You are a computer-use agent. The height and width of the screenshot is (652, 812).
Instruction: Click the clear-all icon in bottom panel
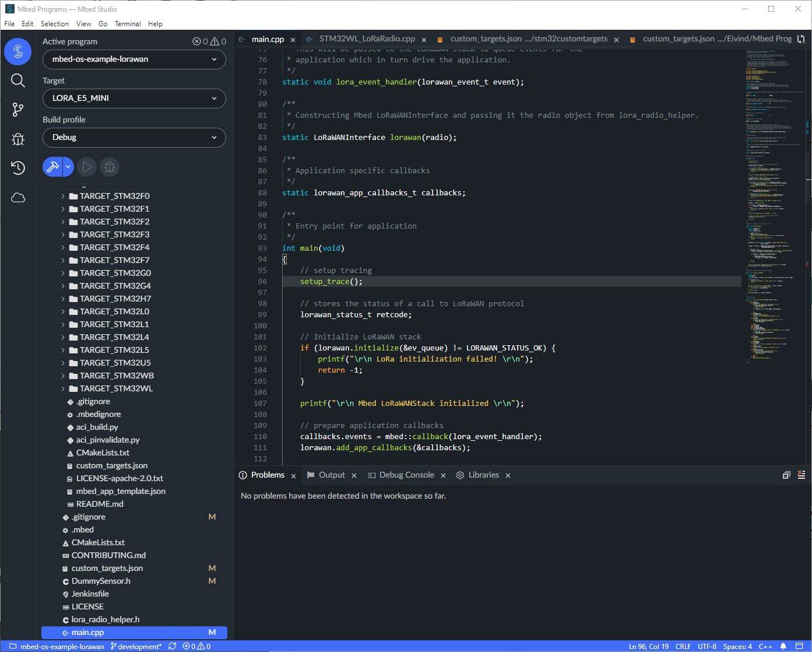(x=801, y=475)
